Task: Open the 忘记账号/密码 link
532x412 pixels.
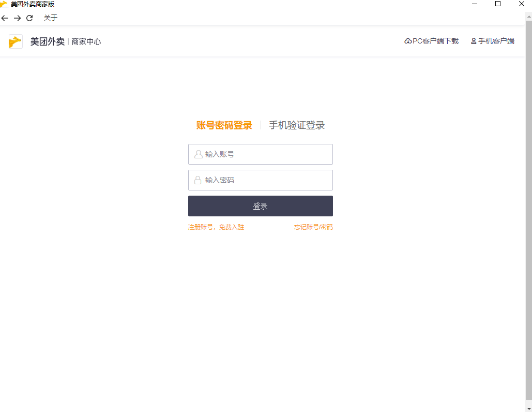Action: click(313, 227)
